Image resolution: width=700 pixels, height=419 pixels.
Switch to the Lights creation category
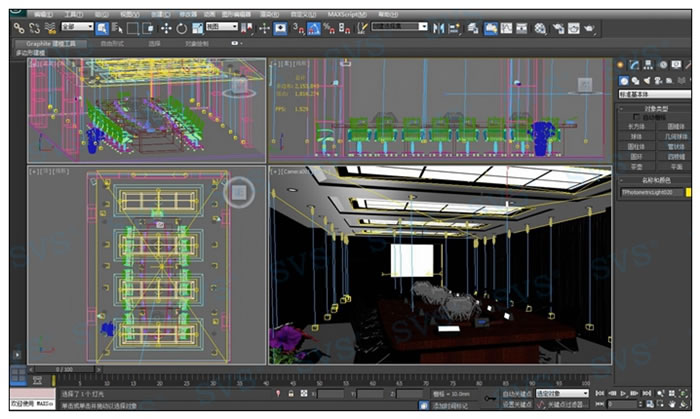pyautogui.click(x=646, y=80)
